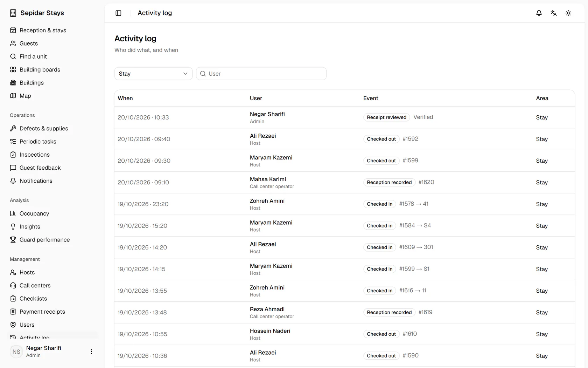Expand the Stay area filter dropdown
Image resolution: width=588 pixels, height=368 pixels.
(x=153, y=74)
